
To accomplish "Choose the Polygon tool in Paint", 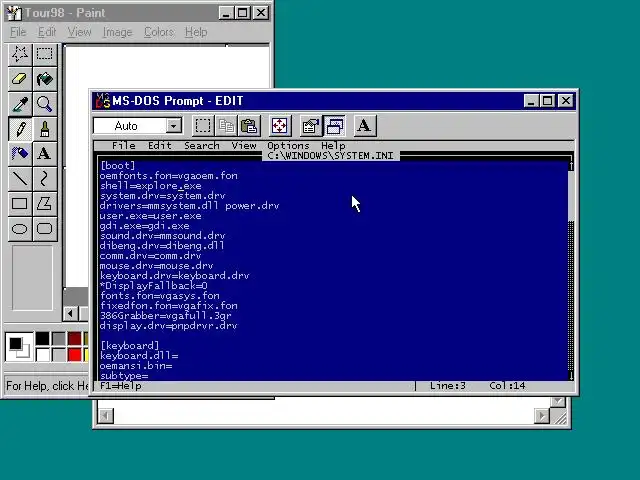I will click(x=44, y=204).
